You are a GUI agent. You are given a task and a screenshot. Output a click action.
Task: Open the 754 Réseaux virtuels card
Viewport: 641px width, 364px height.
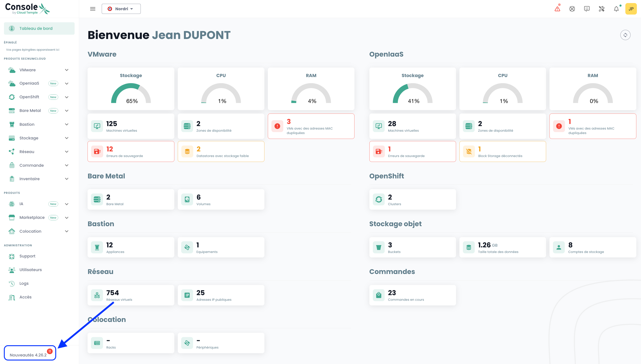click(131, 295)
